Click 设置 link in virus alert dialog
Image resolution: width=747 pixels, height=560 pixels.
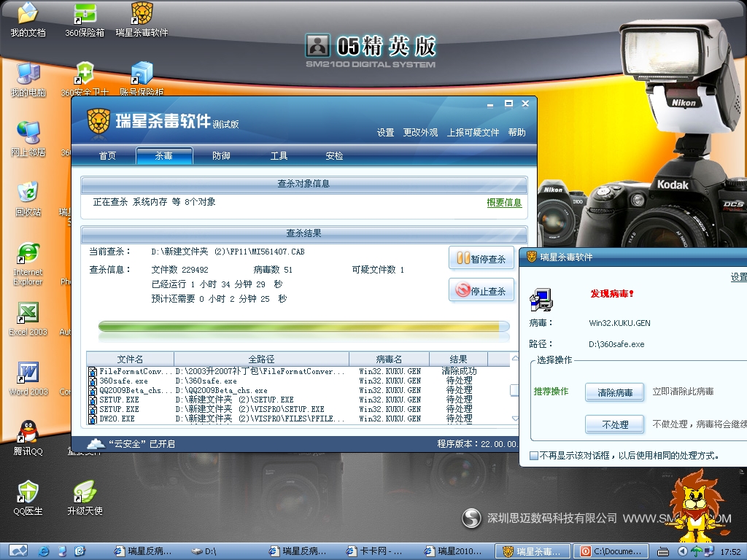(738, 277)
